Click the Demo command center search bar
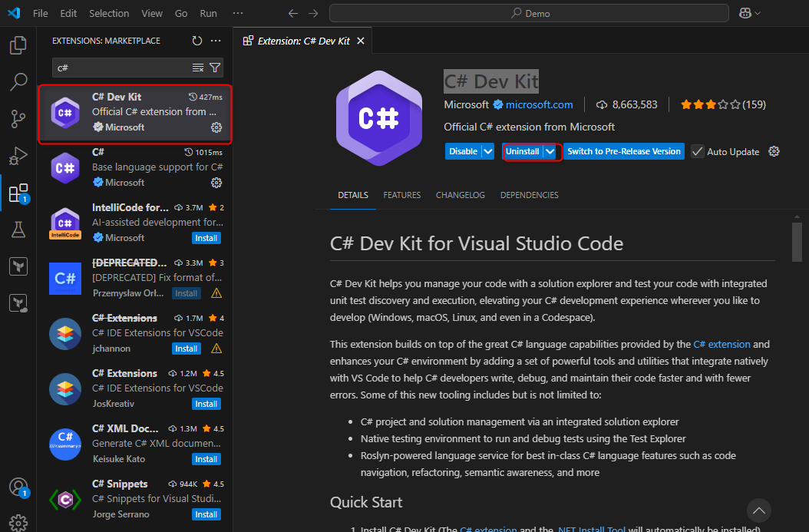 [x=529, y=13]
